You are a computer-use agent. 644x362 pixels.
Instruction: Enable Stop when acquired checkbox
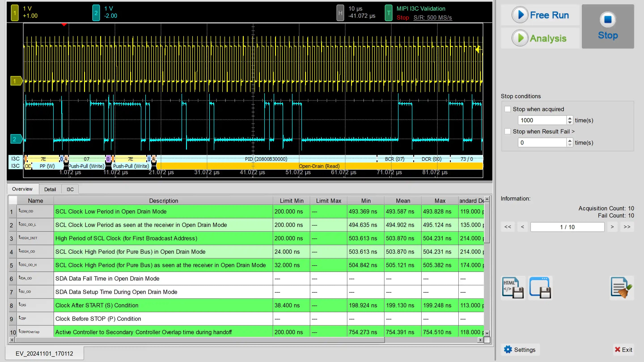[508, 109]
